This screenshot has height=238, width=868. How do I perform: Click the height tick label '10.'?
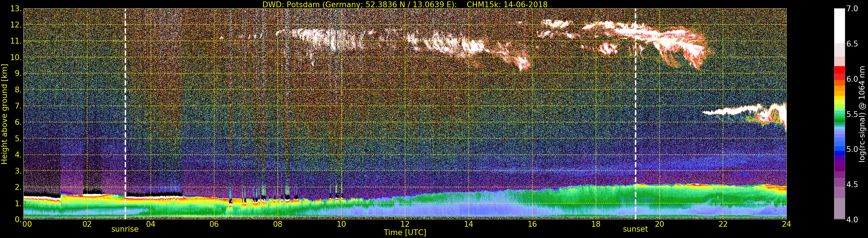point(16,57)
